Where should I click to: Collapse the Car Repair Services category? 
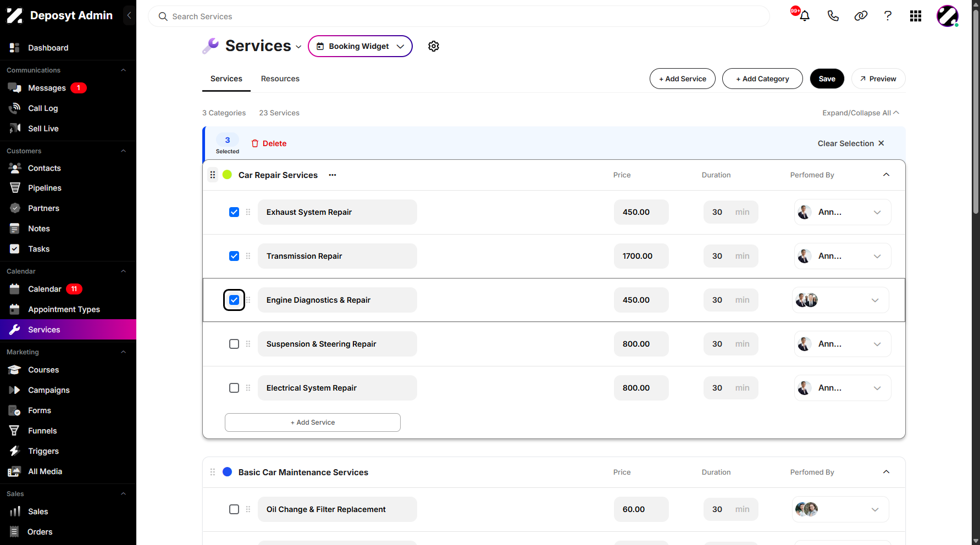pos(886,175)
